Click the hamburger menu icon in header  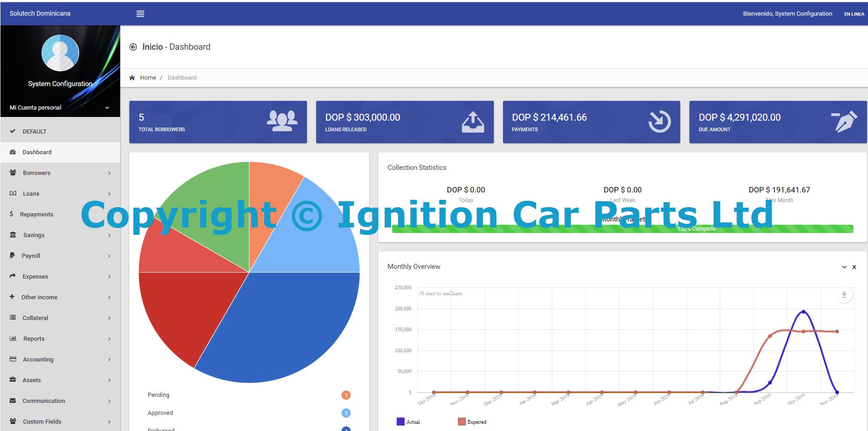[140, 14]
